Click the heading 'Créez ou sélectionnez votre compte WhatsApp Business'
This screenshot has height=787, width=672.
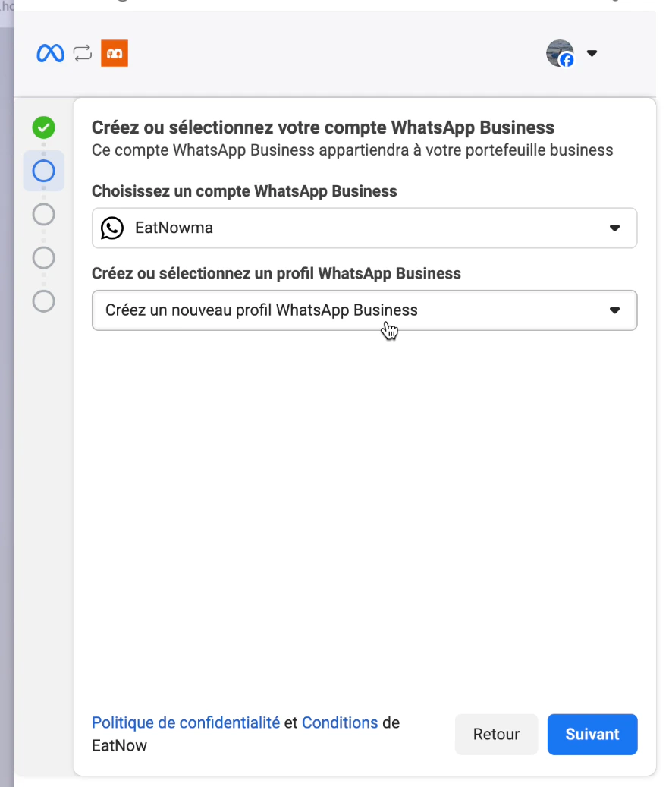tap(323, 127)
